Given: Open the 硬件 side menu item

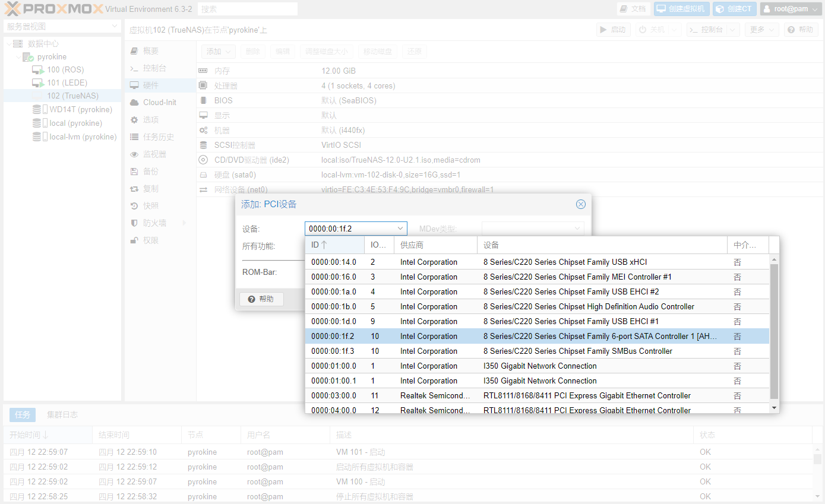Looking at the screenshot, I should [x=160, y=85].
